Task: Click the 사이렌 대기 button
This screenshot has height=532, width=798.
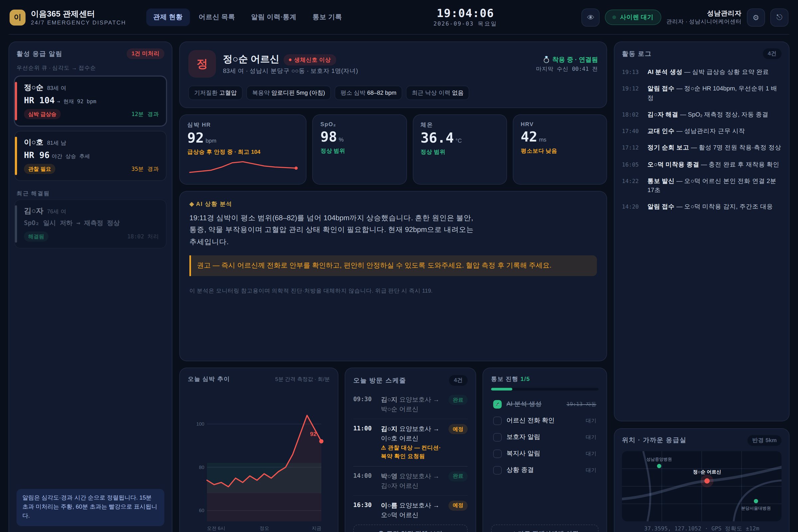Action: 633,17
